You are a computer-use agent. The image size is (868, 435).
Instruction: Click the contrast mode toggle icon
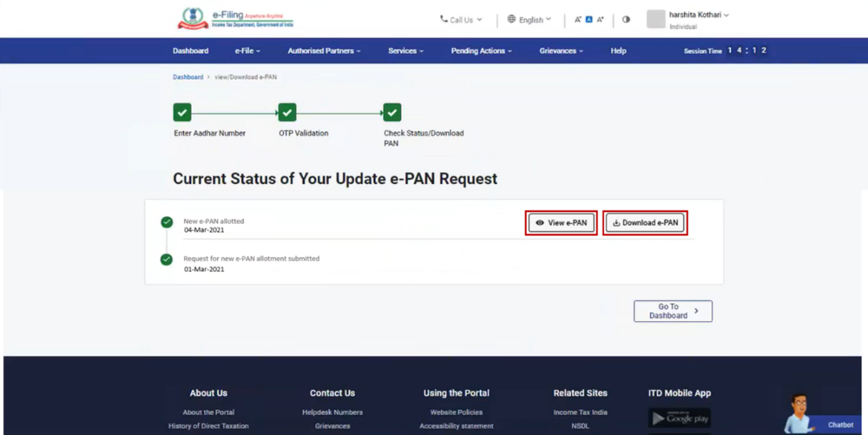[626, 19]
